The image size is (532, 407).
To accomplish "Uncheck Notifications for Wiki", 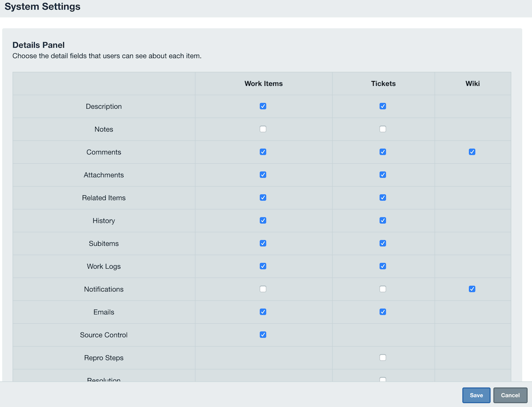I will click(x=472, y=289).
